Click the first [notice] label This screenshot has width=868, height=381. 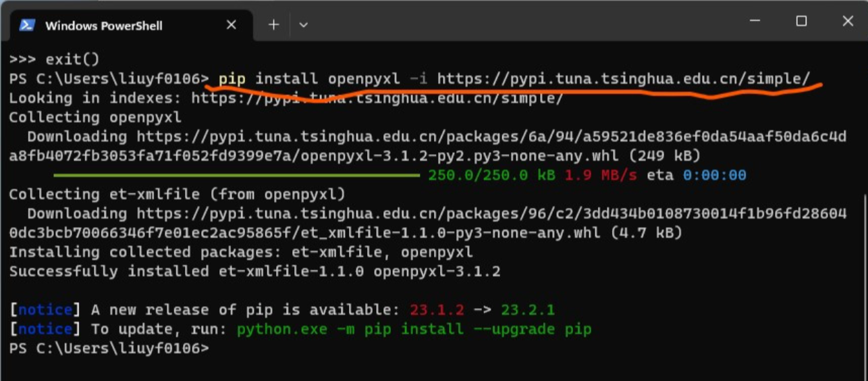point(45,311)
